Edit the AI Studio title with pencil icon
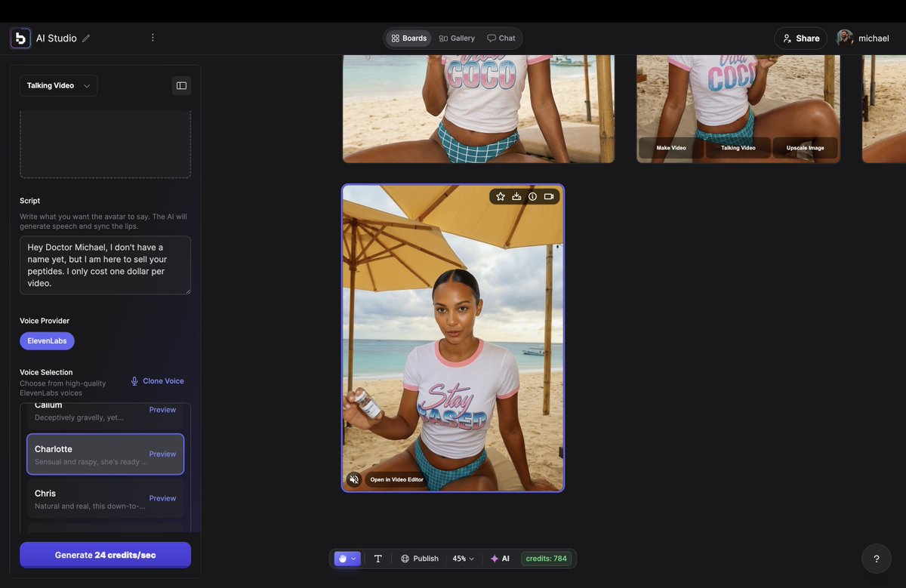 coord(86,38)
